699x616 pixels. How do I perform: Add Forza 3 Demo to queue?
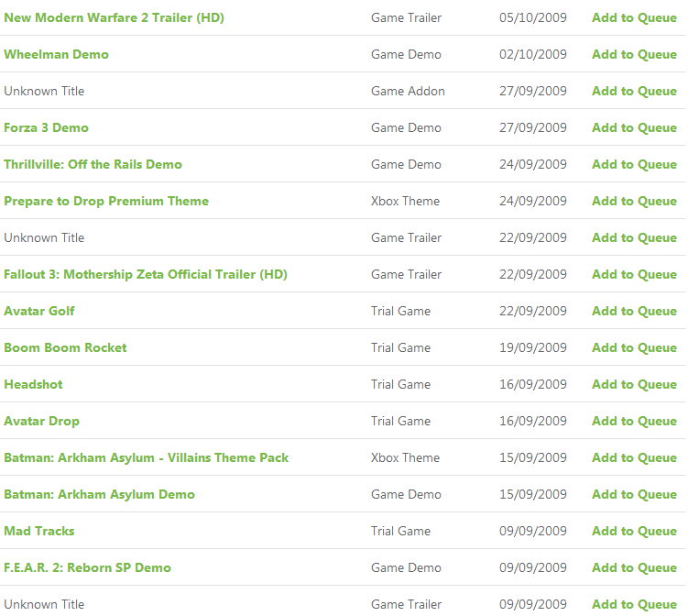pos(634,127)
